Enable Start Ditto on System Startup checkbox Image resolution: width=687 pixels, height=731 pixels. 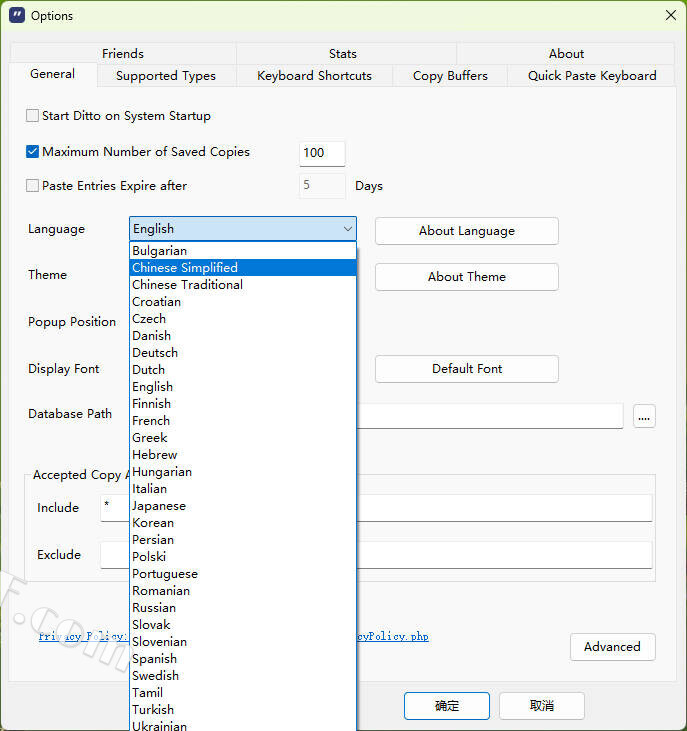[x=32, y=116]
